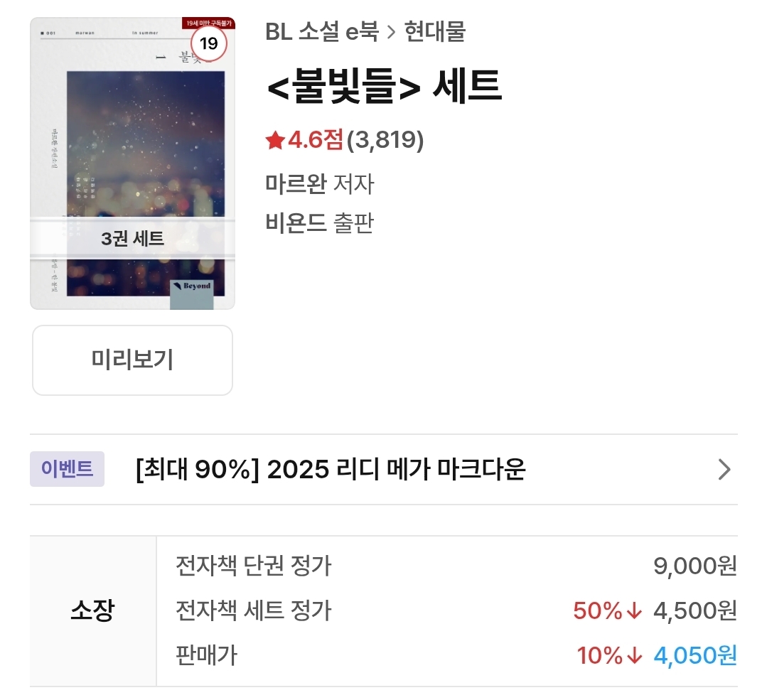Click the 3,819 review count
The image size is (767, 700).
point(386,141)
